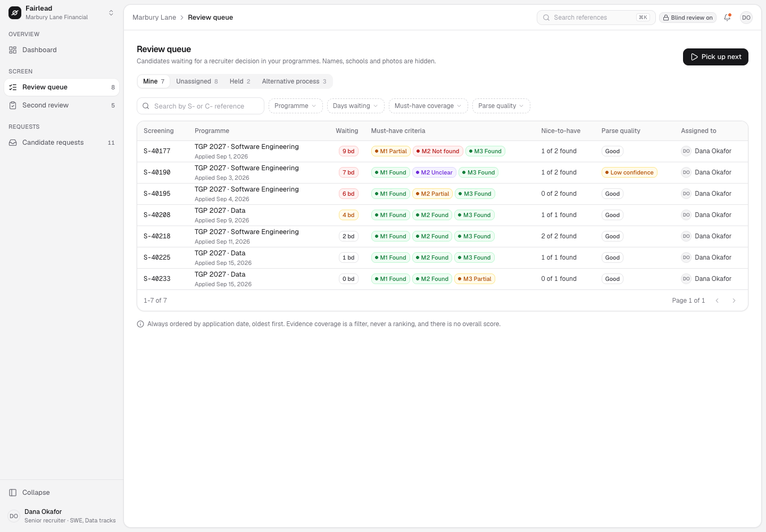This screenshot has height=532, width=766.
Task: Switch to the Held tab
Action: [240, 81]
